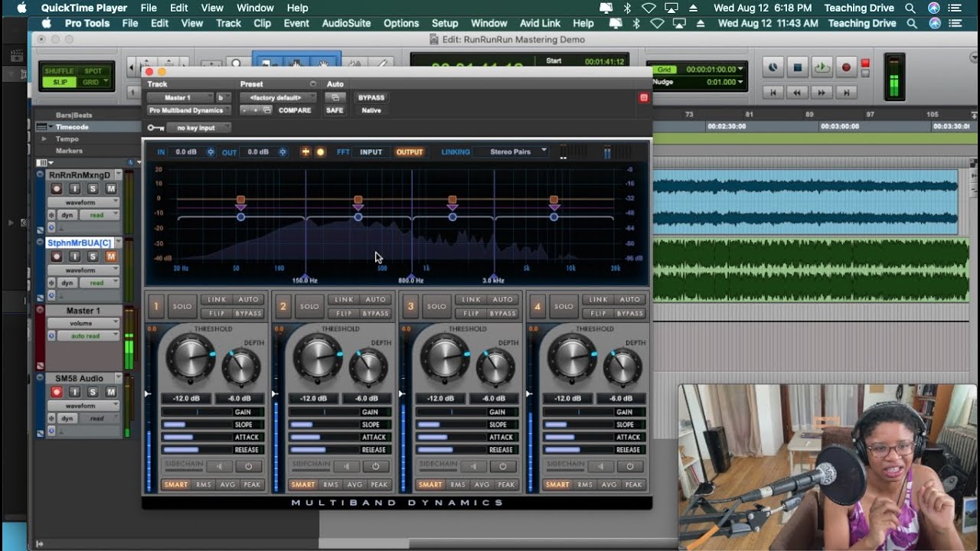
Task: Solo band 4 of multiband dynamics
Action: click(563, 306)
